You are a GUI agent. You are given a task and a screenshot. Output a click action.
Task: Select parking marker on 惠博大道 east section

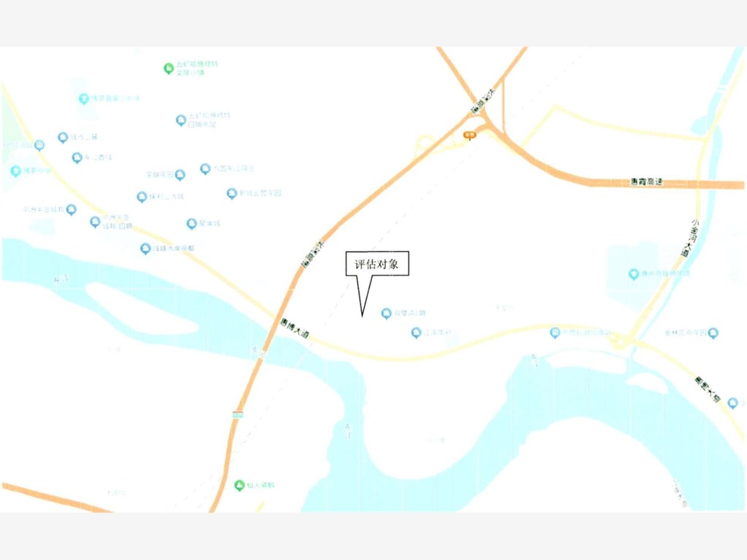(554, 332)
